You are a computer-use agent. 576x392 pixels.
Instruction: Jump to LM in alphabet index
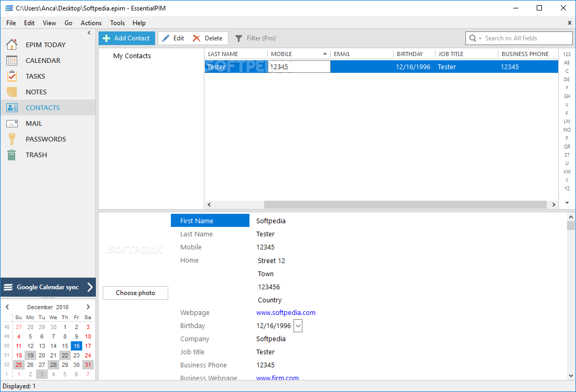point(567,121)
